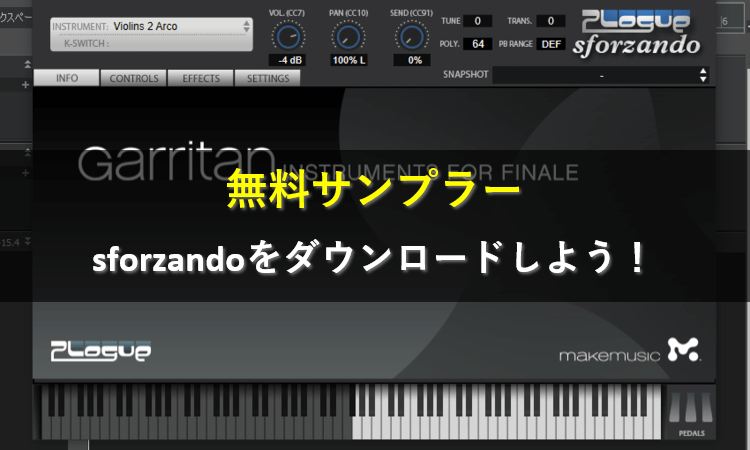750x450 pixels.
Task: Go to the SETTINGS tab
Action: [268, 78]
